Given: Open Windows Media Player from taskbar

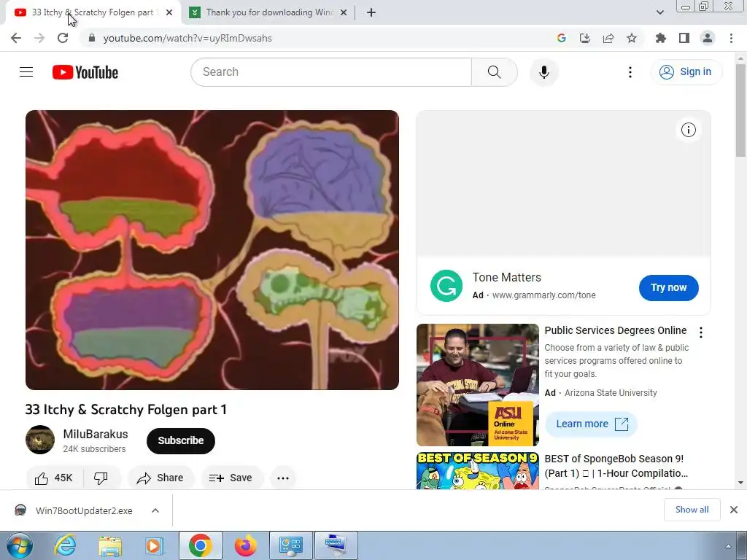Looking at the screenshot, I should pyautogui.click(x=154, y=545).
